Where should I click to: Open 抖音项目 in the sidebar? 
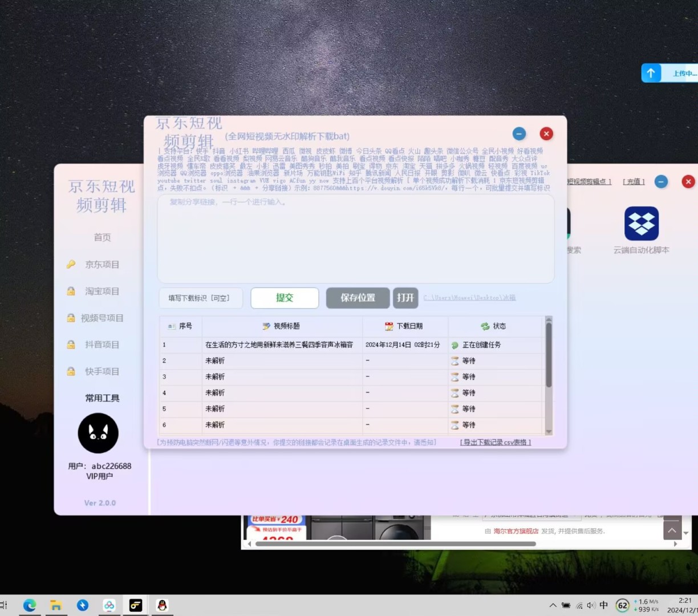[102, 345]
